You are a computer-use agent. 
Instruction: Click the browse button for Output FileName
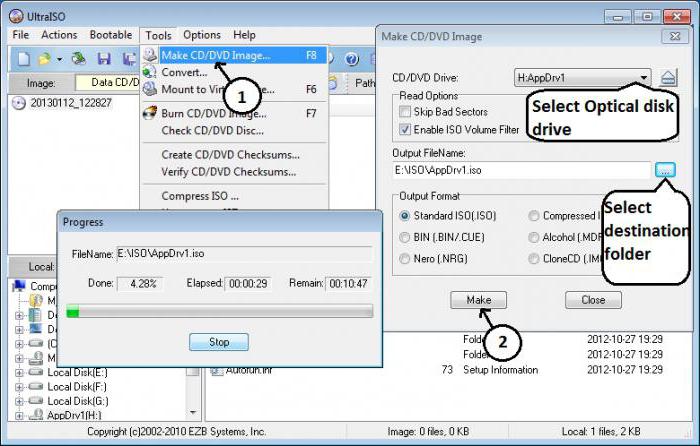[x=665, y=170]
